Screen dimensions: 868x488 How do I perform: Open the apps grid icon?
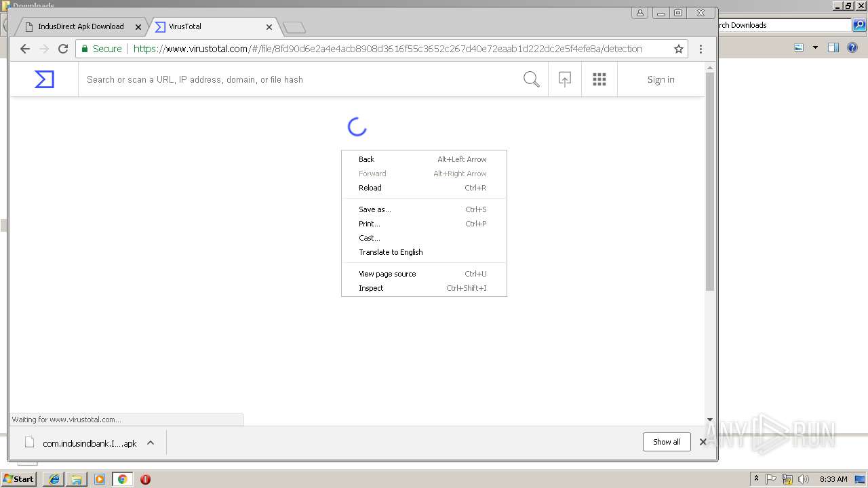(x=599, y=79)
